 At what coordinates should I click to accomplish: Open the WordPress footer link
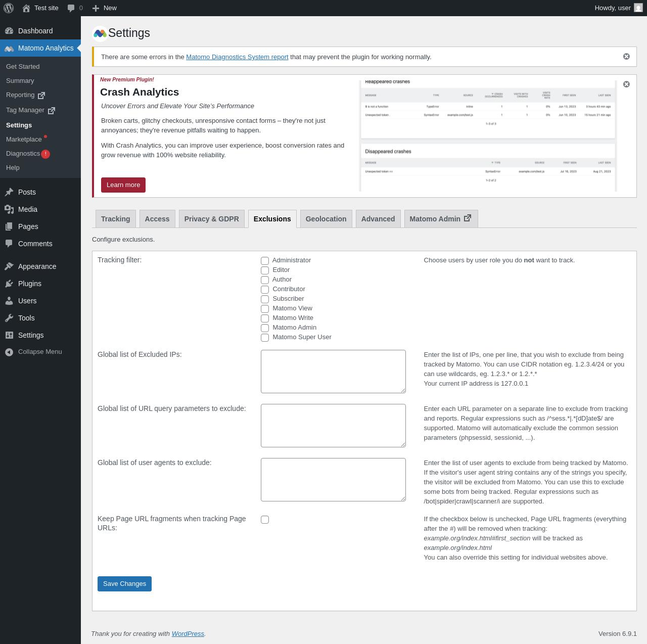click(188, 634)
